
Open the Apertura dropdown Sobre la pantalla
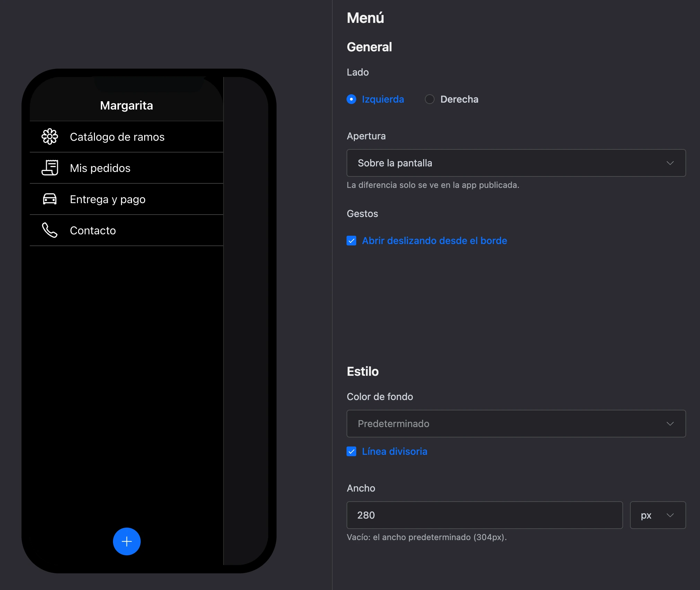[x=516, y=163]
